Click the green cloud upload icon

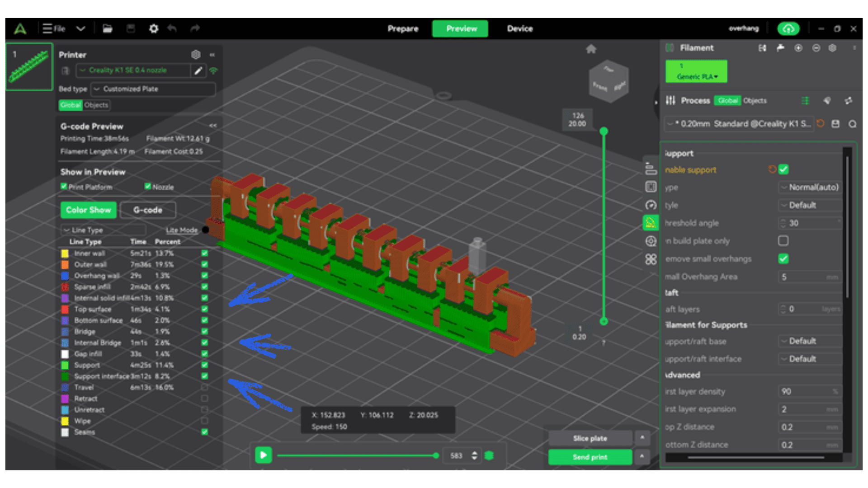pos(788,28)
